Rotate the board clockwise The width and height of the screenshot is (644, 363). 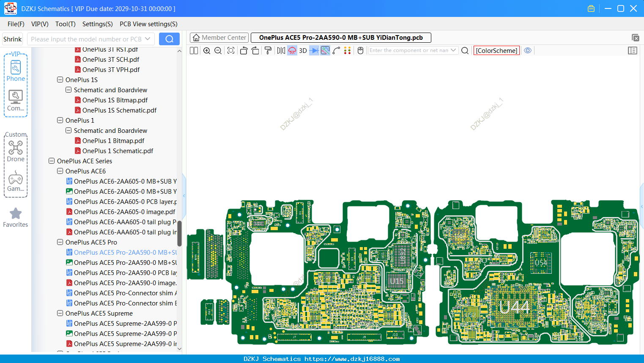255,51
